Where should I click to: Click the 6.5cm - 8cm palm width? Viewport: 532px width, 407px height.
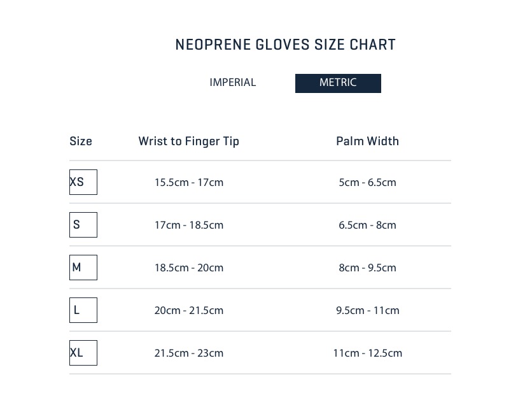[367, 225]
